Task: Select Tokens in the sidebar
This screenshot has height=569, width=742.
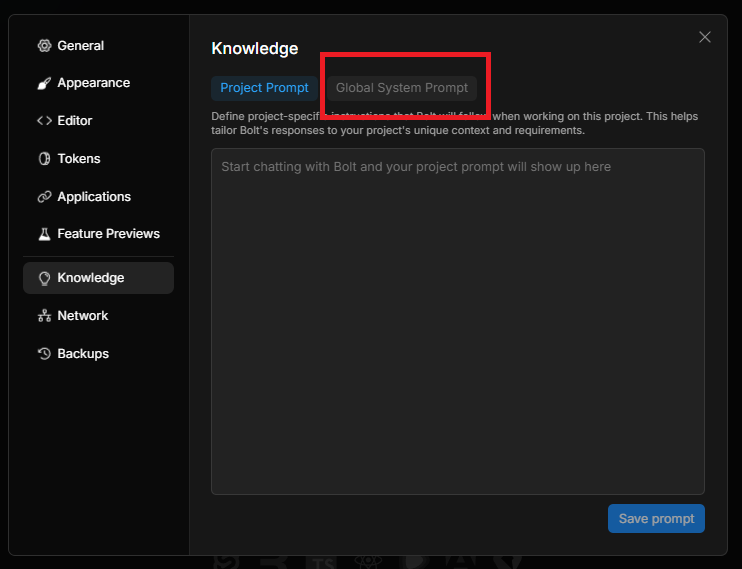Action: 98,159
